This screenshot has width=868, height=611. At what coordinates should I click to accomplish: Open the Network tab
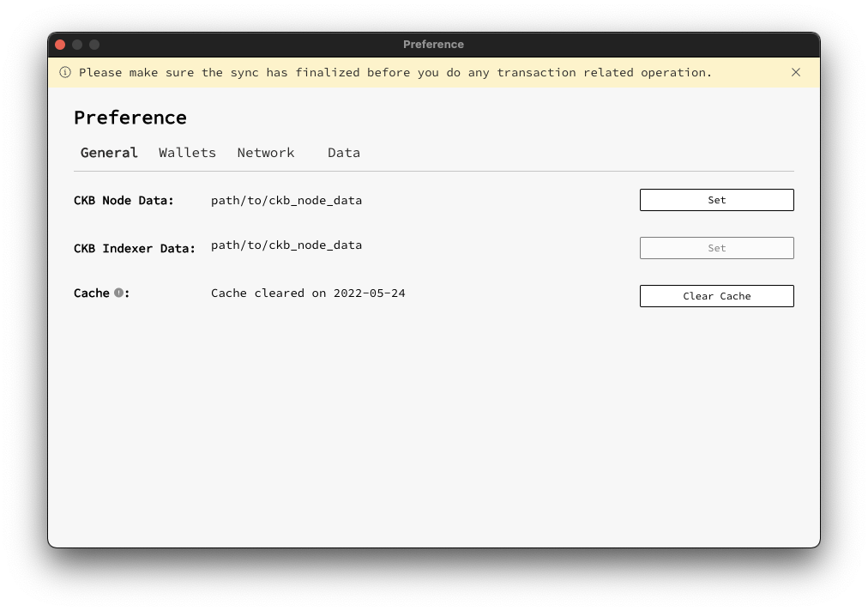point(266,153)
